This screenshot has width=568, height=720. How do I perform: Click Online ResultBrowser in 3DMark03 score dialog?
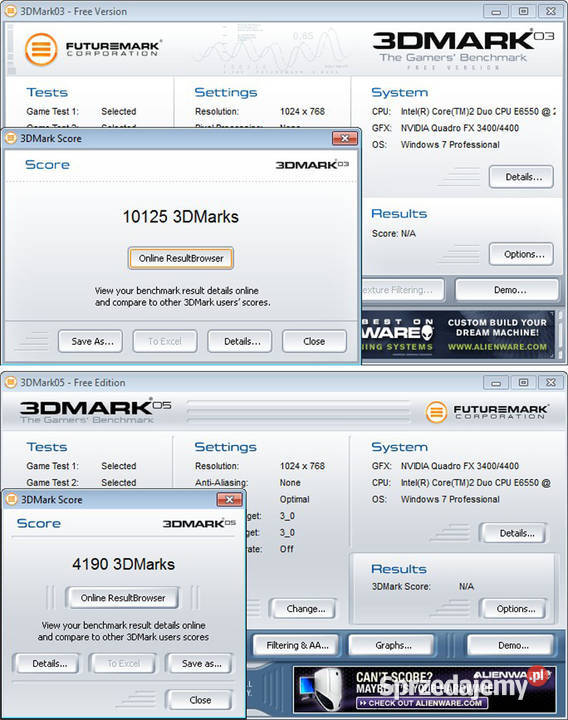pyautogui.click(x=180, y=259)
